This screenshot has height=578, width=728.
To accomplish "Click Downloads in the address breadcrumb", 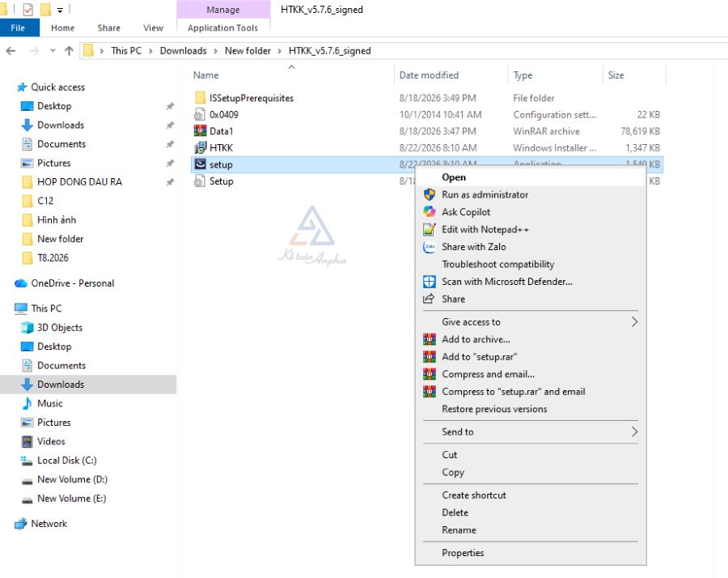I will 183,51.
